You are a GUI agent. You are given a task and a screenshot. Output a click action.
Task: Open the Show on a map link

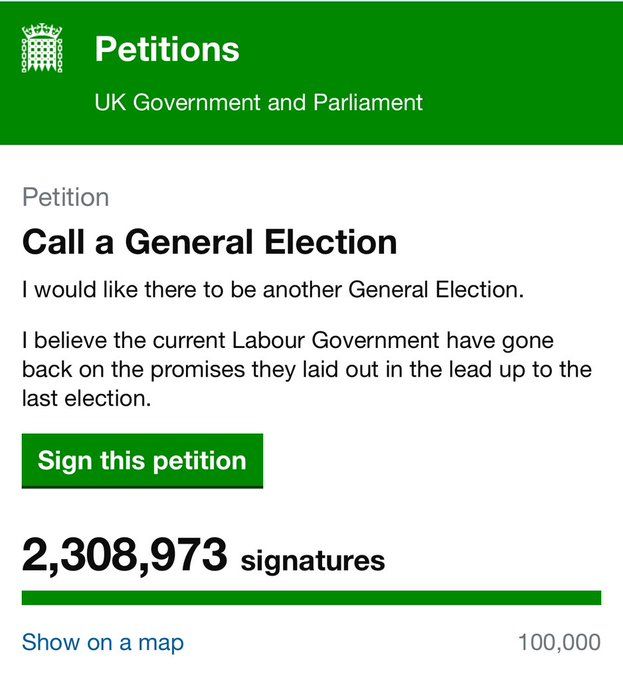(103, 642)
